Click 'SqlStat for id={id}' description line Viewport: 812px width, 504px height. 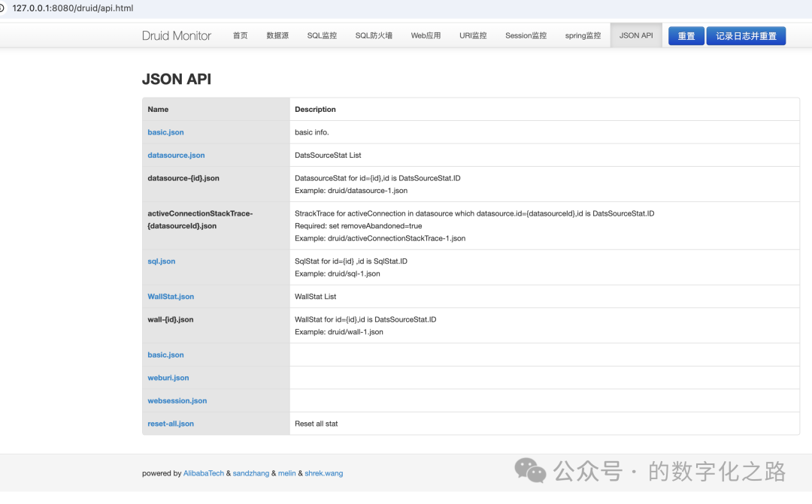pyautogui.click(x=351, y=261)
